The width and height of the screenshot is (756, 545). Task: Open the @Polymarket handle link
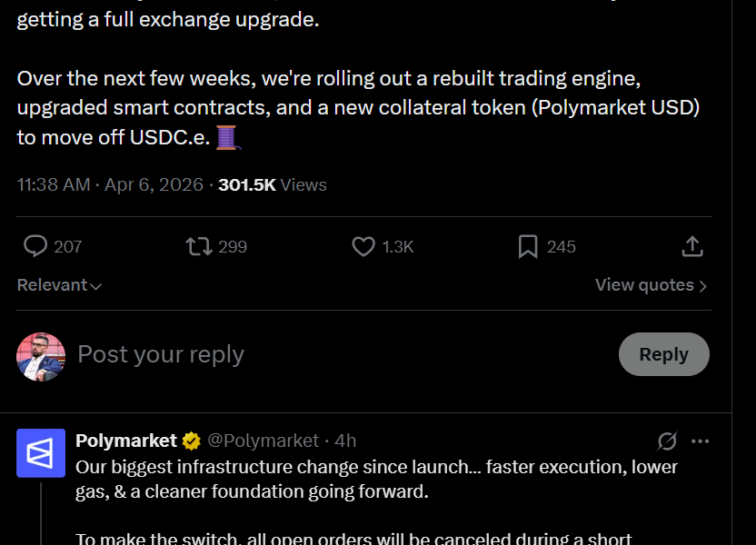coord(263,441)
